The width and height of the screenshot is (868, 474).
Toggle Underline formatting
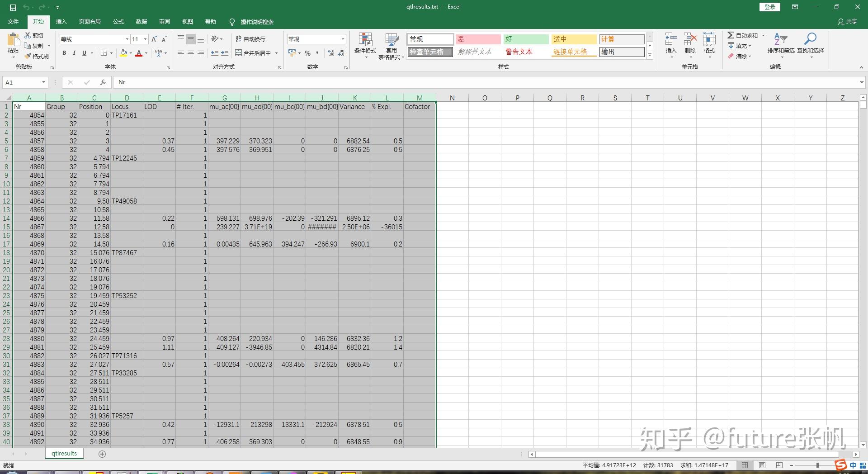(x=84, y=53)
